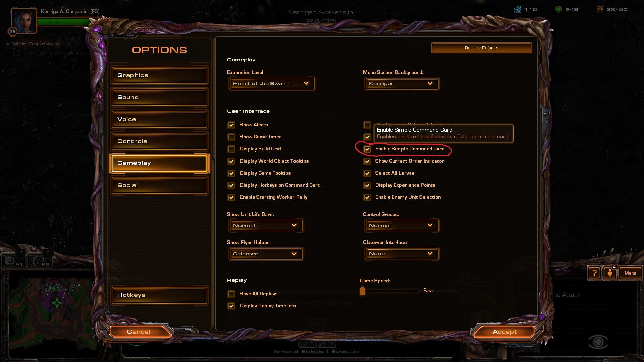Viewport: 644px width, 362px height.
Task: Click the Accept button to save settings
Action: tap(505, 331)
